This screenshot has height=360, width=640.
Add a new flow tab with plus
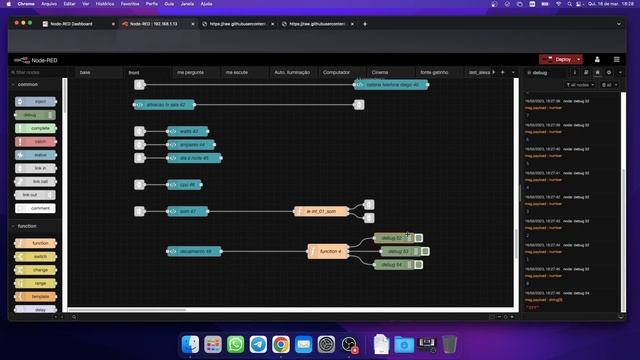pos(502,72)
